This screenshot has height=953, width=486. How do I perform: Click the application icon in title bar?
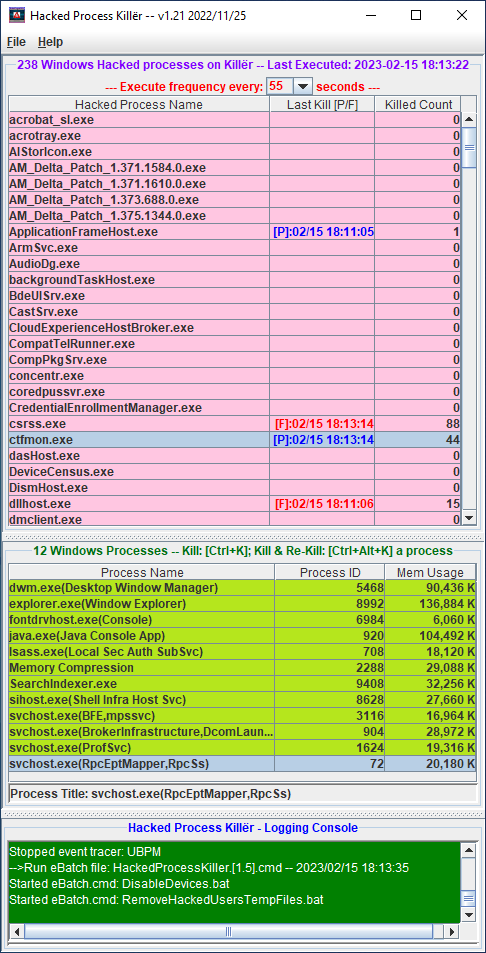click(x=16, y=16)
